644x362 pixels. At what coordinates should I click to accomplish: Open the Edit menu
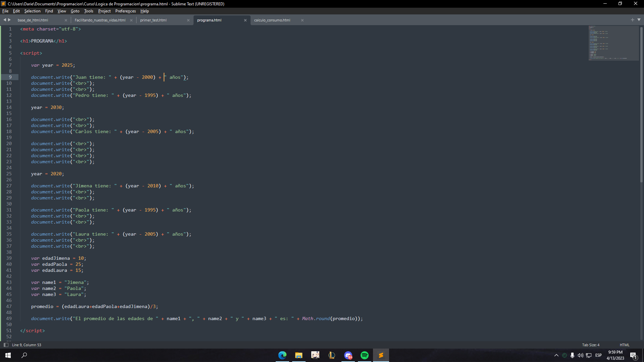coord(16,11)
